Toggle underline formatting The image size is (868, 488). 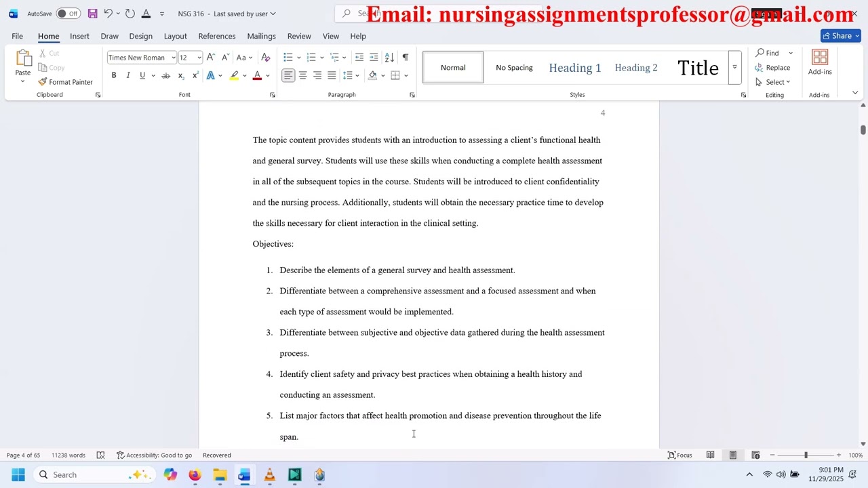point(142,75)
